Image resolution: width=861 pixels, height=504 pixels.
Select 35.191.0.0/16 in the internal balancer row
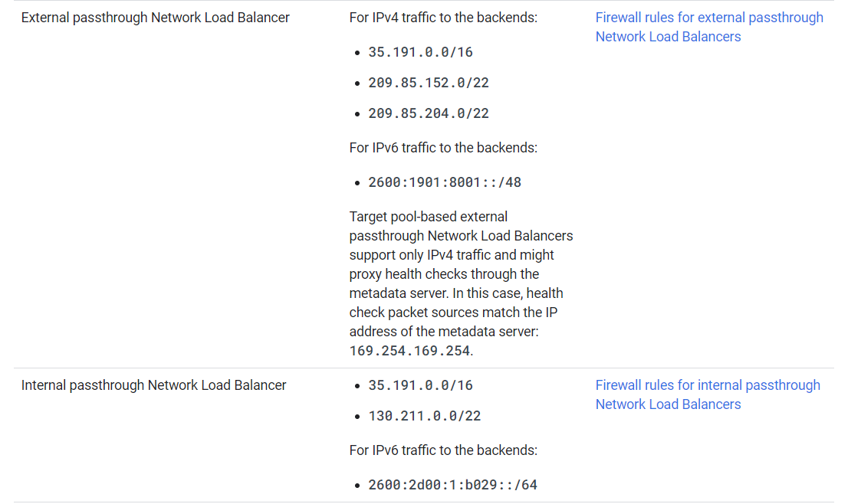420,385
